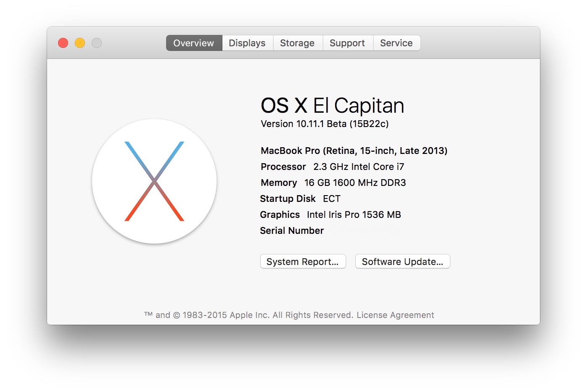This screenshot has width=587, height=392.
Task: Click the Apple copyright notice text
Action: tap(249, 315)
